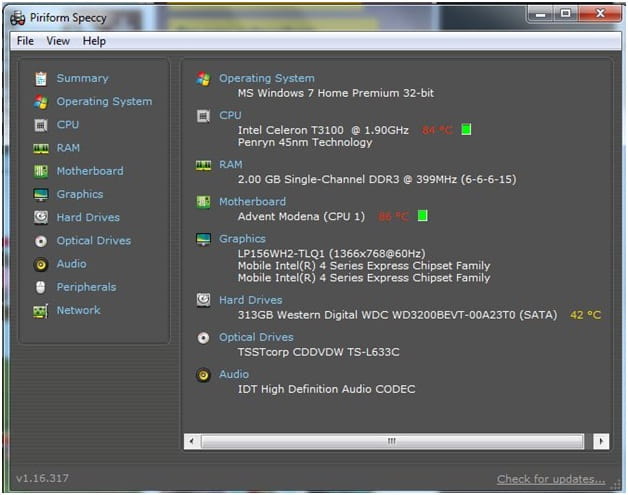Image resolution: width=628 pixels, height=495 pixels.
Task: Click the CPU temperature reading in red
Action: pos(437,130)
